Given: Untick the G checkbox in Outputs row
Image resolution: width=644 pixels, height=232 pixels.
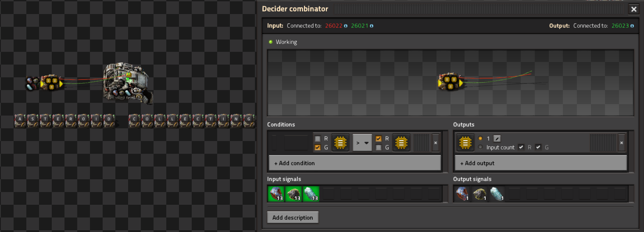Looking at the screenshot, I should 538,147.
